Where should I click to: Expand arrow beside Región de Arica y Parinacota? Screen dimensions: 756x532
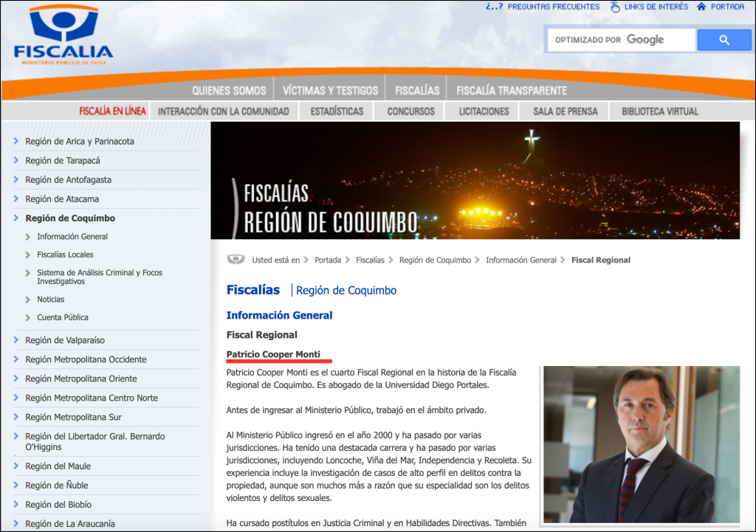point(16,141)
